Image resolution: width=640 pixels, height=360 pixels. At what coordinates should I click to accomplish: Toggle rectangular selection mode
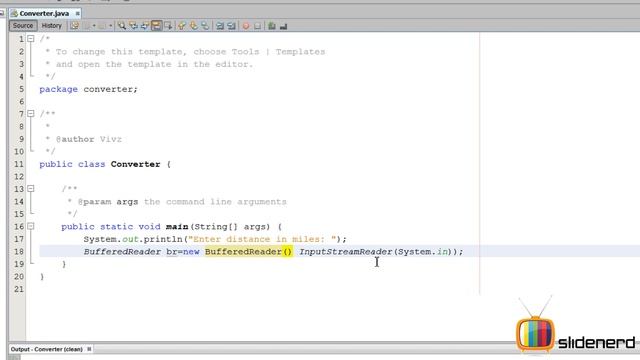tap(168, 26)
